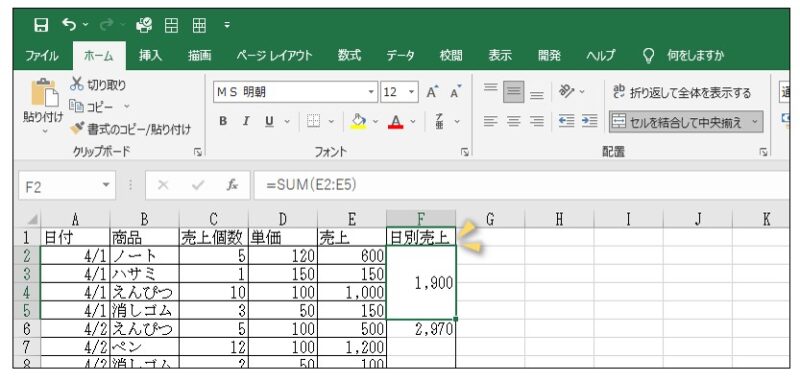800x382 pixels.
Task: Switch to the 描画 tab
Action: (199, 56)
